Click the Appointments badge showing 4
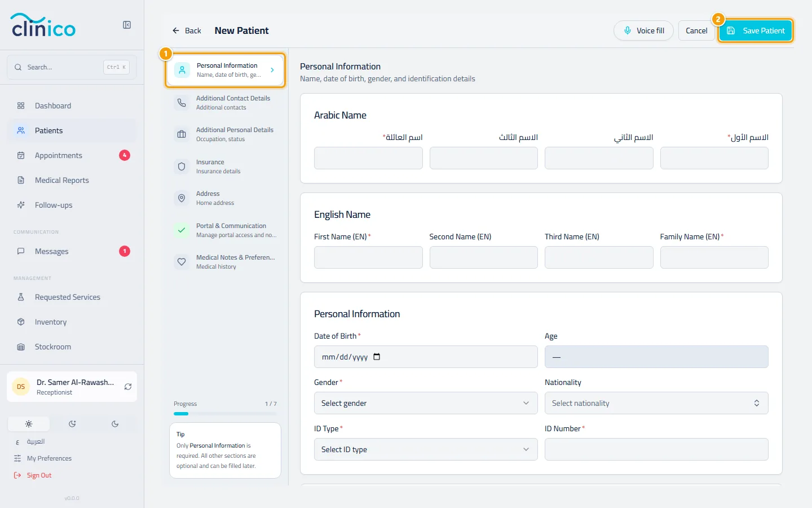 125,155
